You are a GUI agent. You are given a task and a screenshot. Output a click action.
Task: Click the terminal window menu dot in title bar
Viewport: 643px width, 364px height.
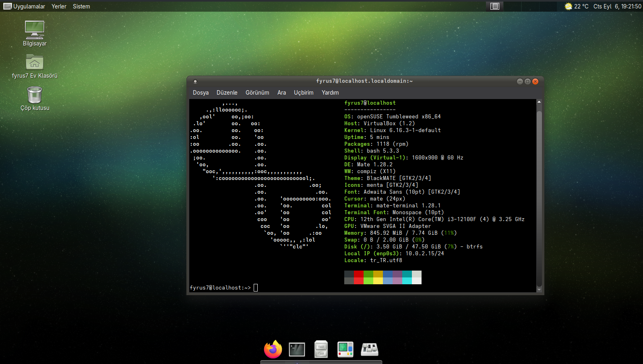[195, 81]
